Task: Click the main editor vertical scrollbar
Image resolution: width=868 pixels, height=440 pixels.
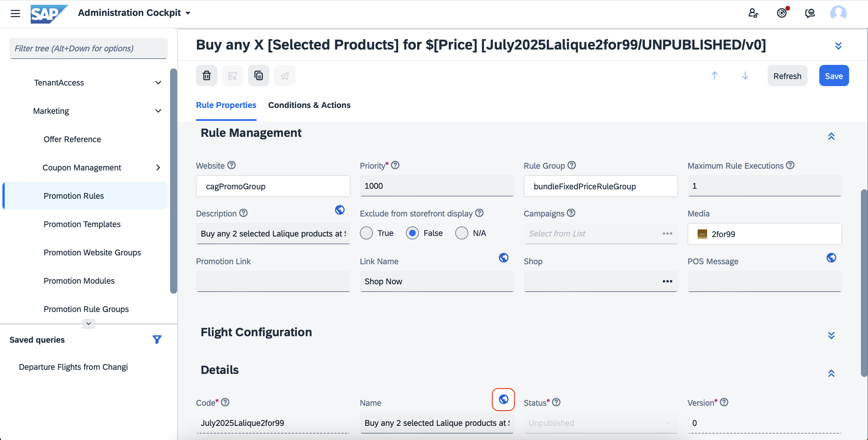Action: coord(864,283)
